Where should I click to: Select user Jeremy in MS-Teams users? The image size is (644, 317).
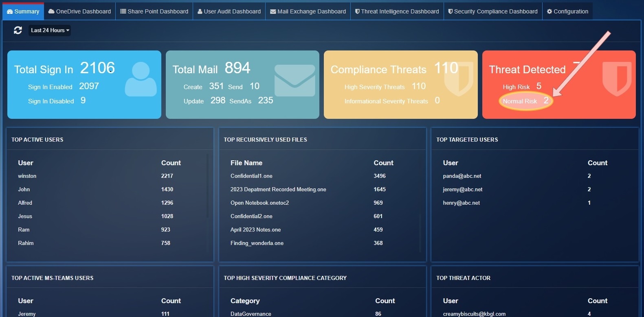tap(27, 314)
